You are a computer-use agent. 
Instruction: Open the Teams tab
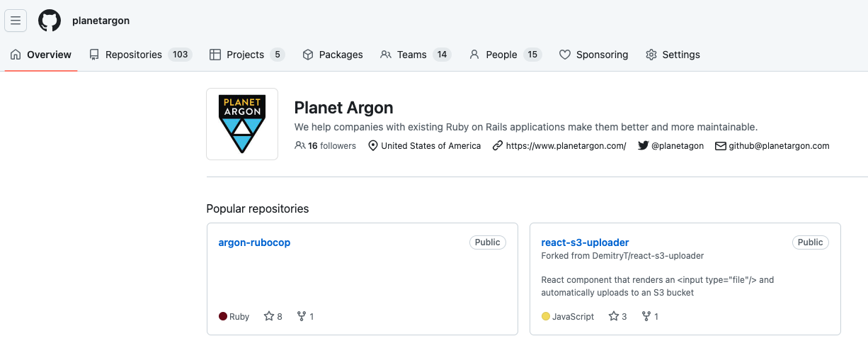(416, 55)
